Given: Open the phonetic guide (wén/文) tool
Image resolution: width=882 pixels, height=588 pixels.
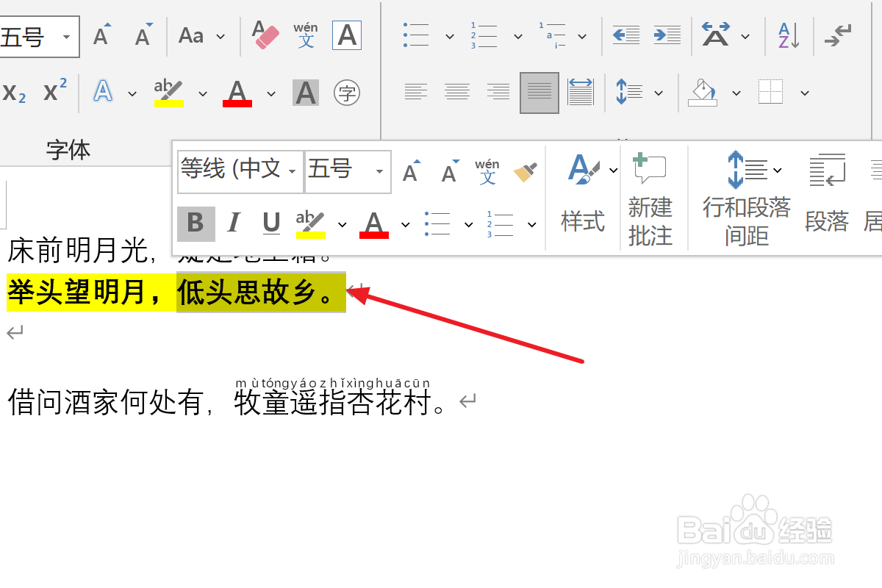Looking at the screenshot, I should click(x=306, y=35).
